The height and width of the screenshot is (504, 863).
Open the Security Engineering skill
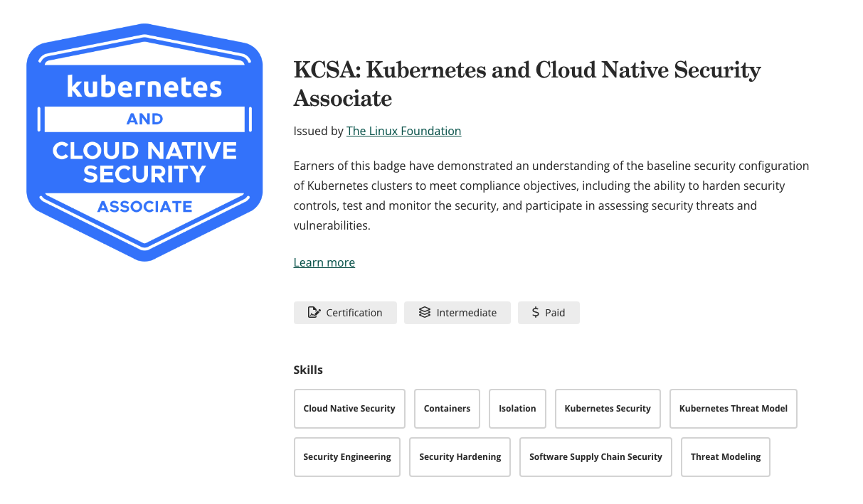347,457
